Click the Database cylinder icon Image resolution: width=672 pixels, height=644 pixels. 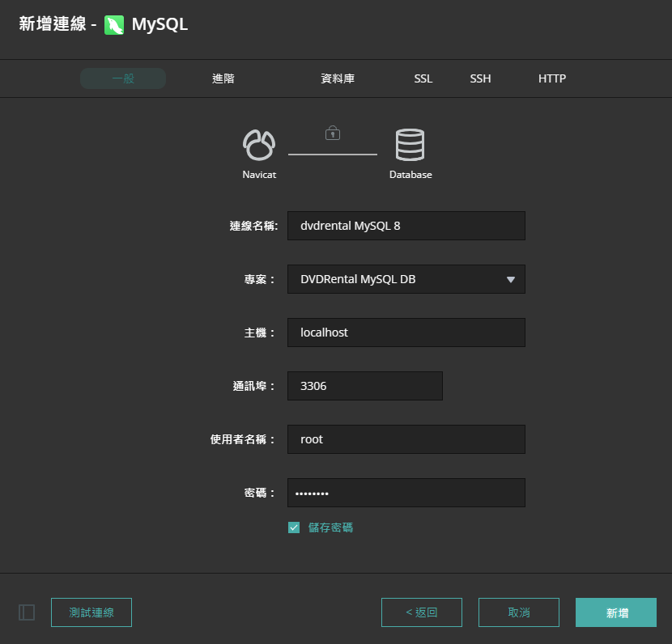pyautogui.click(x=410, y=145)
